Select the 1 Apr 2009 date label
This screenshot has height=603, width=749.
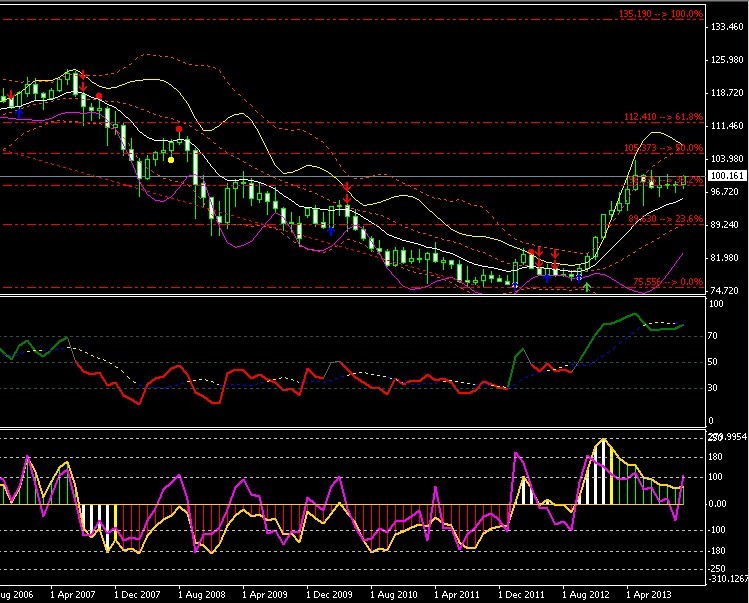click(x=265, y=595)
